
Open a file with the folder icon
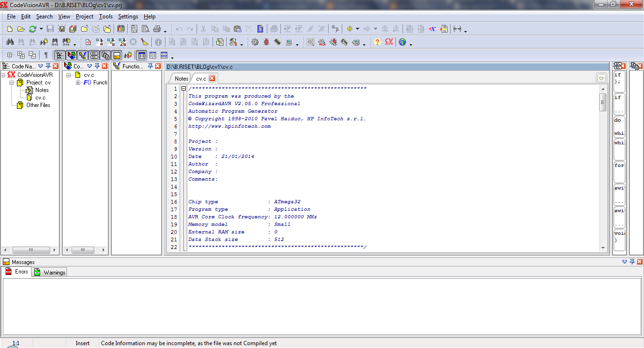point(21,29)
